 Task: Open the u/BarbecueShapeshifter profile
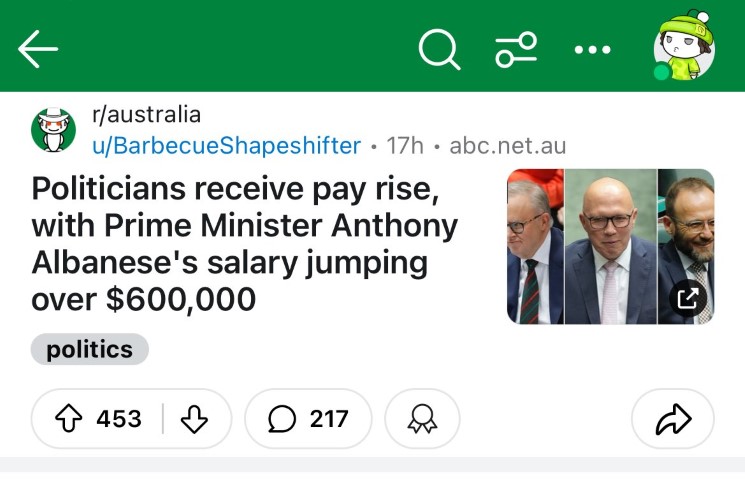pyautogui.click(x=226, y=145)
